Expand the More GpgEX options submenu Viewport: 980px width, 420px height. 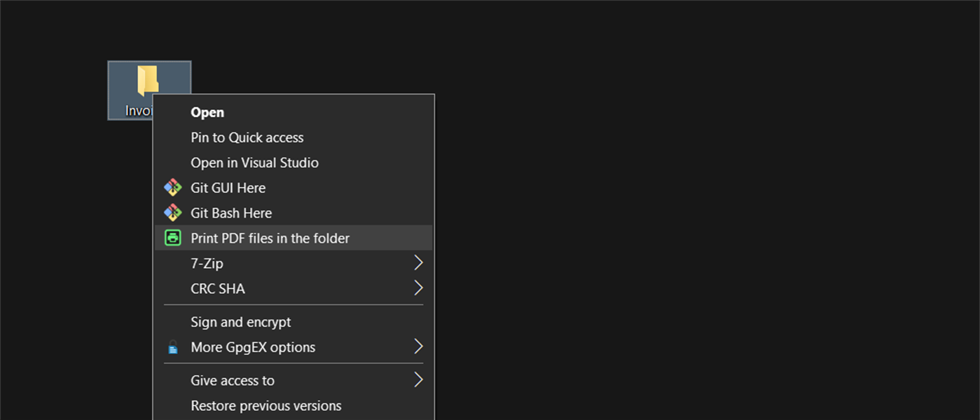(x=417, y=346)
